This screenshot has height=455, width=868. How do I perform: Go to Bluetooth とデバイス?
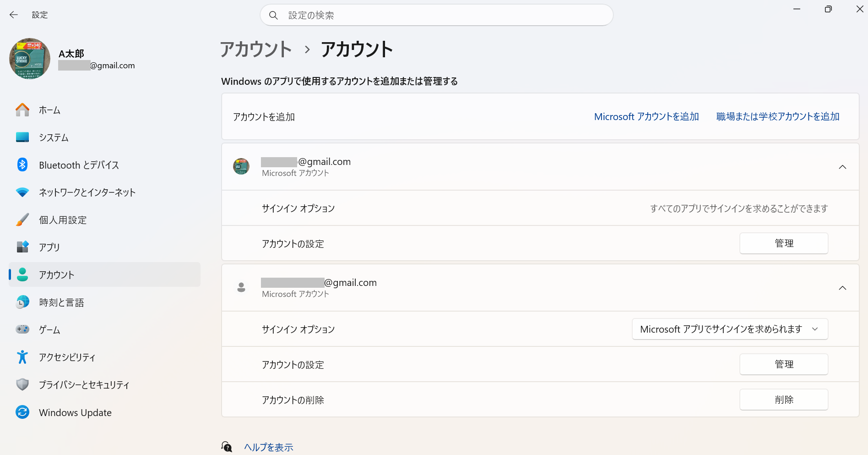pyautogui.click(x=104, y=165)
